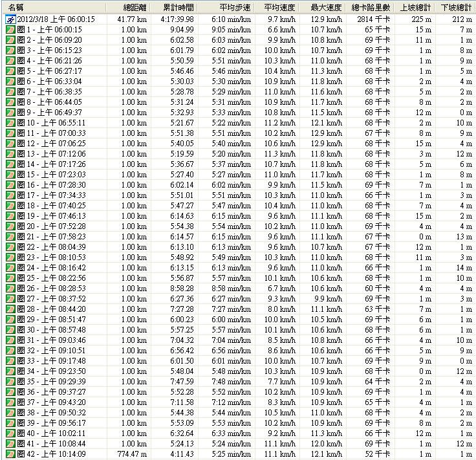
Task: Click the lap icon beside 圈 3
Action: [10, 51]
